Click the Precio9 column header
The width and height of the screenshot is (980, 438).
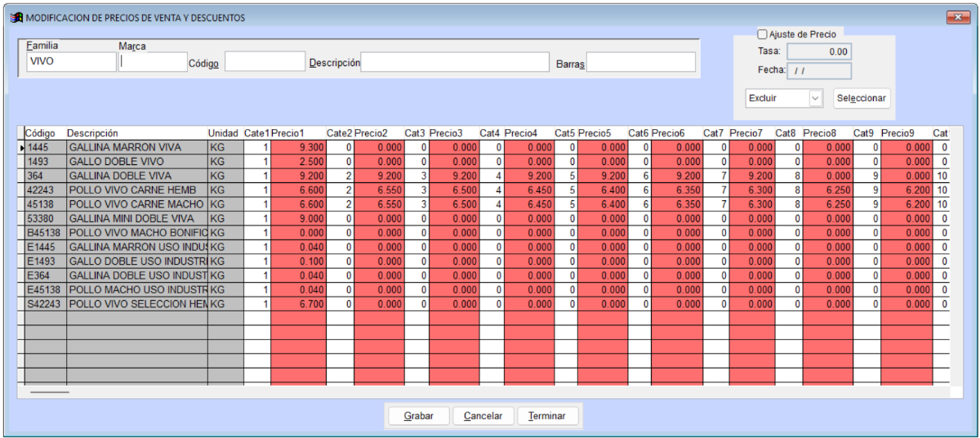(906, 133)
